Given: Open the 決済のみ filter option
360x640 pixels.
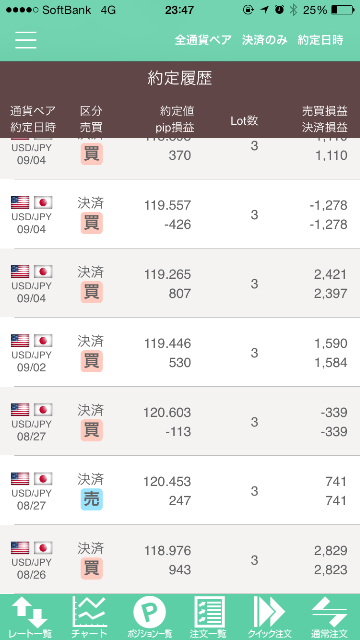Looking at the screenshot, I should [x=264, y=40].
